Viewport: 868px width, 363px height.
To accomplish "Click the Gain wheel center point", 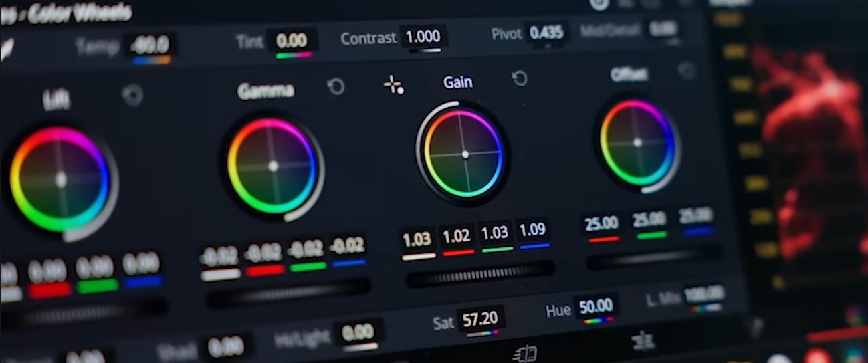I will [465, 154].
